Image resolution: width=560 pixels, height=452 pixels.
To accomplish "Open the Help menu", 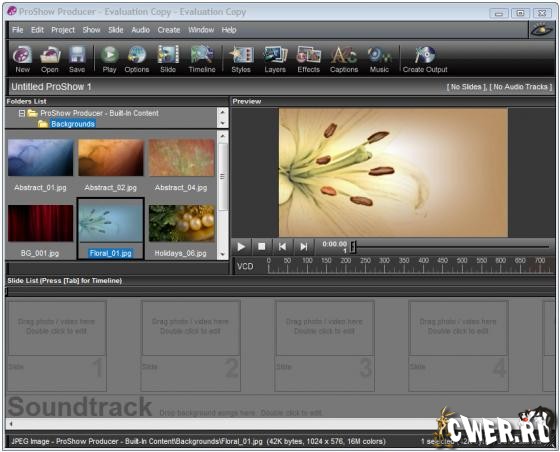I will 229,30.
